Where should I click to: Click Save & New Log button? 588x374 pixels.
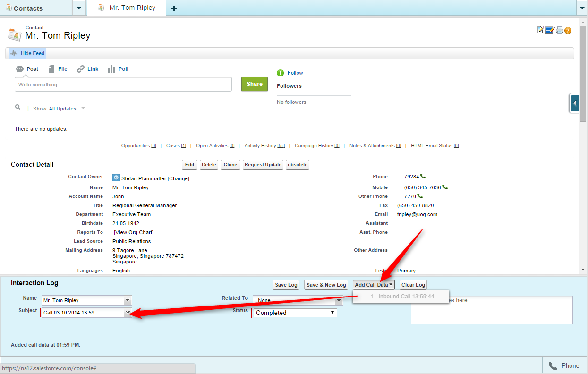pyautogui.click(x=326, y=285)
